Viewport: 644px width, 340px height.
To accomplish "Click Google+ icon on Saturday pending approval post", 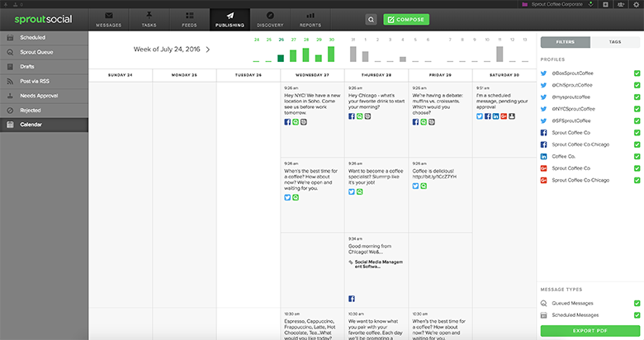I will (504, 116).
